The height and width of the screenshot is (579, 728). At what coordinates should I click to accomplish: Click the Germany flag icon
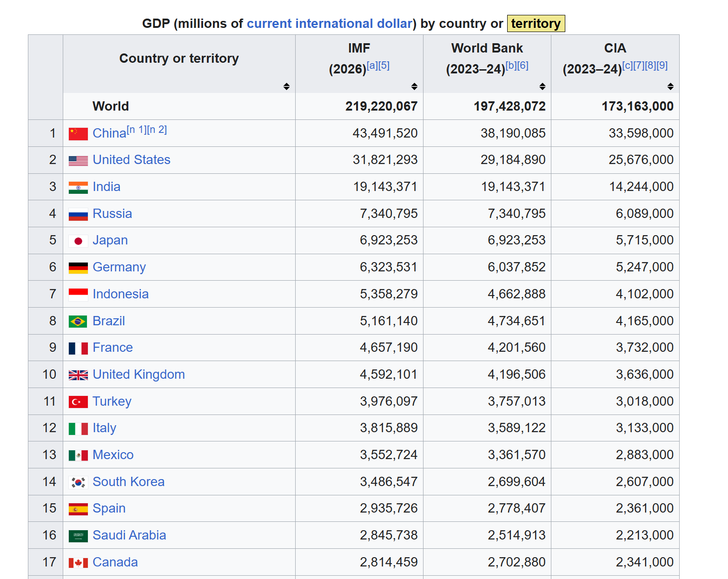click(78, 268)
